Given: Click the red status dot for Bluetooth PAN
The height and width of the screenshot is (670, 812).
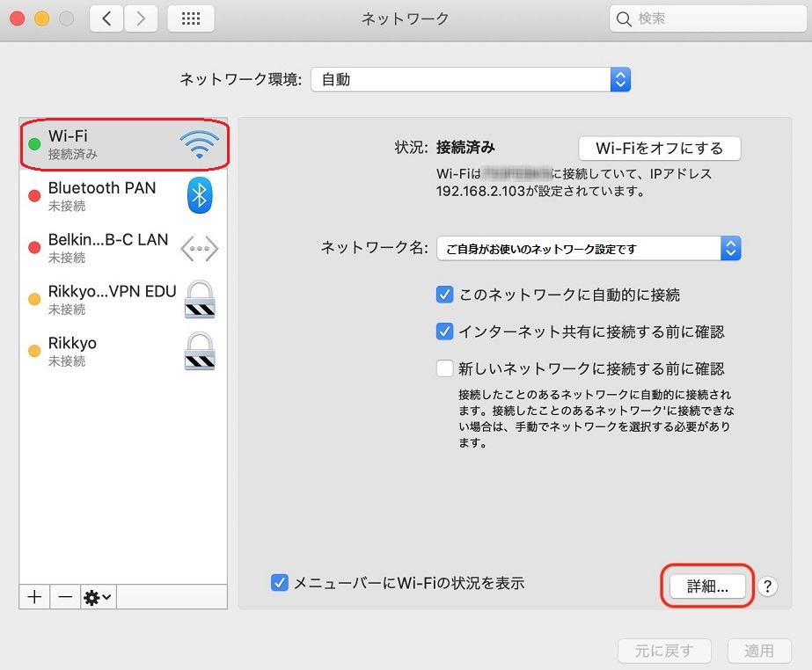Looking at the screenshot, I should click(34, 196).
